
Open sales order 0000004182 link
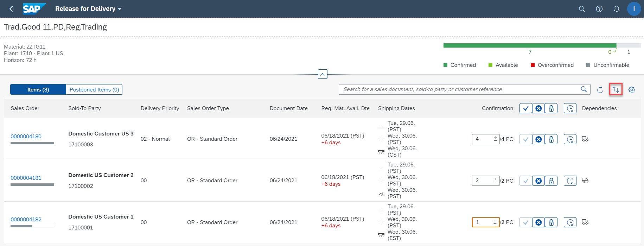click(x=26, y=220)
